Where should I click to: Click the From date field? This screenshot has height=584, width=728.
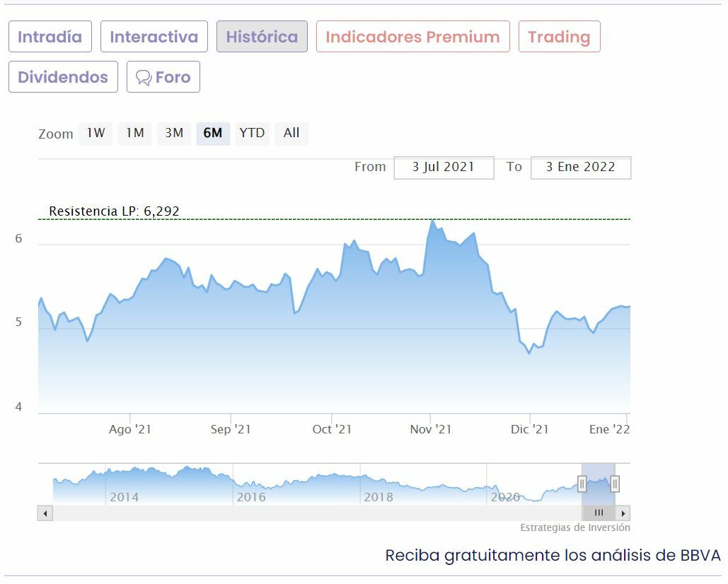coord(444,168)
